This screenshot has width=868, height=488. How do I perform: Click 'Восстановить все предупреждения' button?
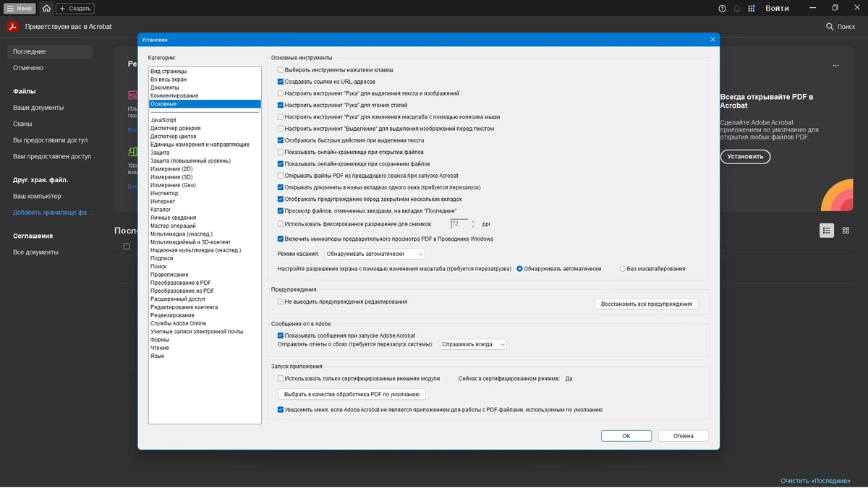click(x=647, y=304)
